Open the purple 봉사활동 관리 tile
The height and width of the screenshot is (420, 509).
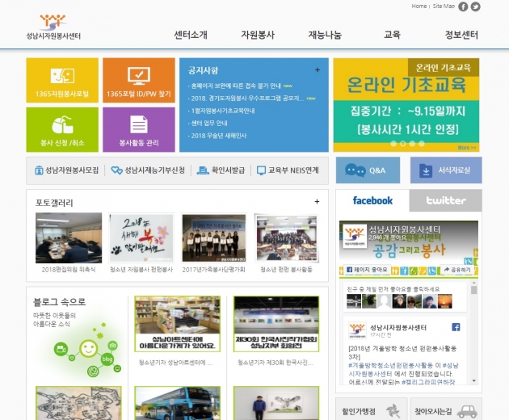click(x=138, y=129)
